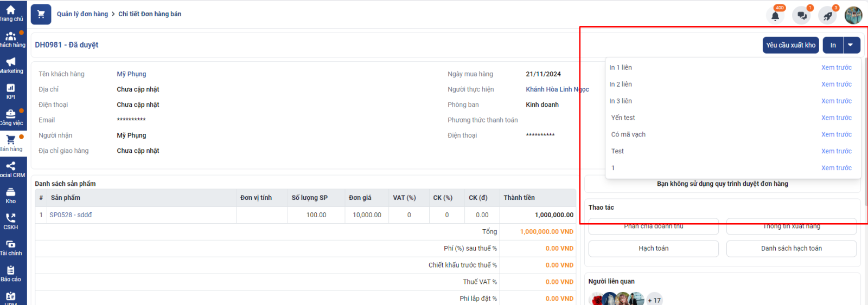Screen dimensions: 868x305
Task: Open KPI chart sidebar icon
Action: pos(11,88)
